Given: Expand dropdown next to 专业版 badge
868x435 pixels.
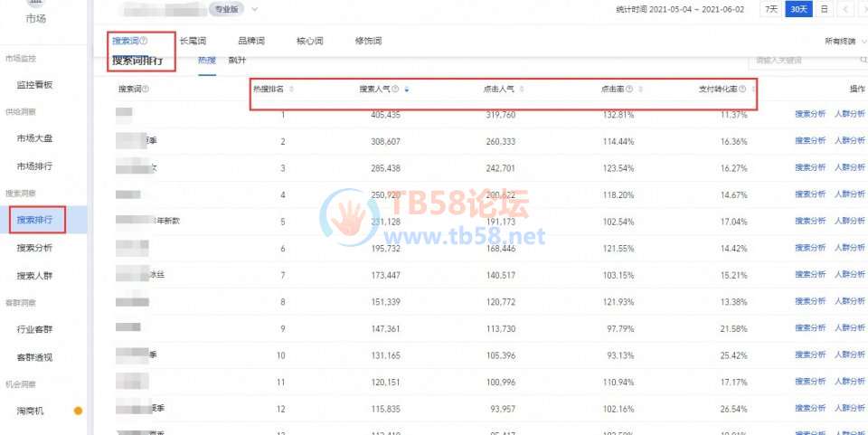Looking at the screenshot, I should point(255,9).
